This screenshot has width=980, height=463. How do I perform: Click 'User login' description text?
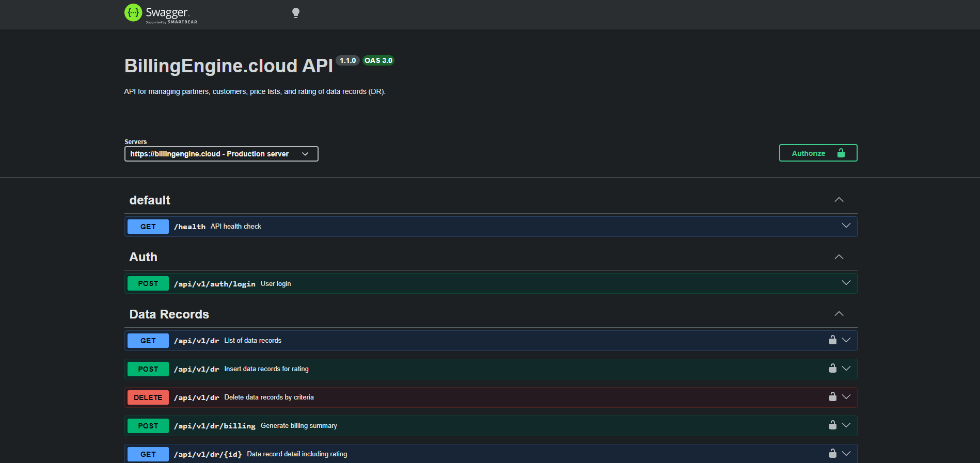(x=276, y=284)
